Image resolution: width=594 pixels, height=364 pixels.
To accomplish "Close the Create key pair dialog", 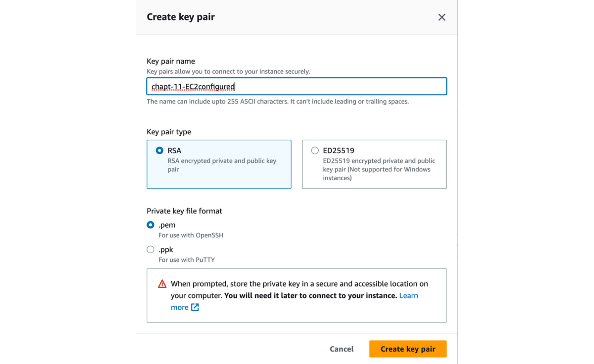I will [442, 17].
